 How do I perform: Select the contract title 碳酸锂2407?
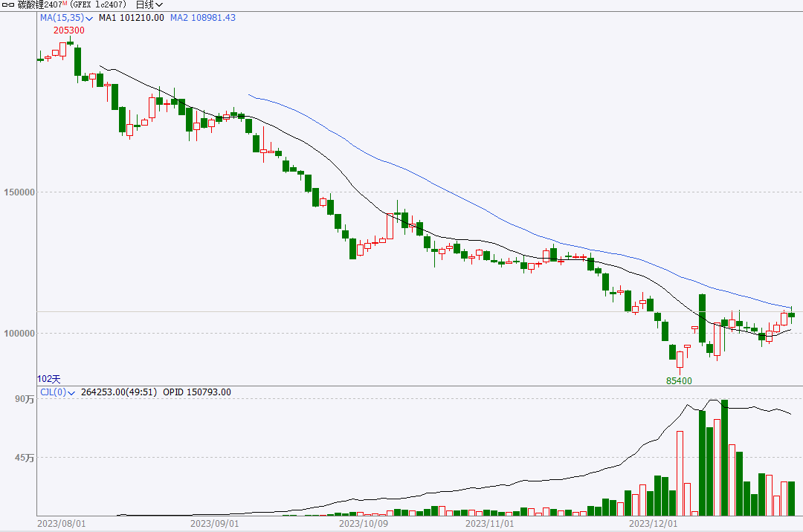click(40, 4)
